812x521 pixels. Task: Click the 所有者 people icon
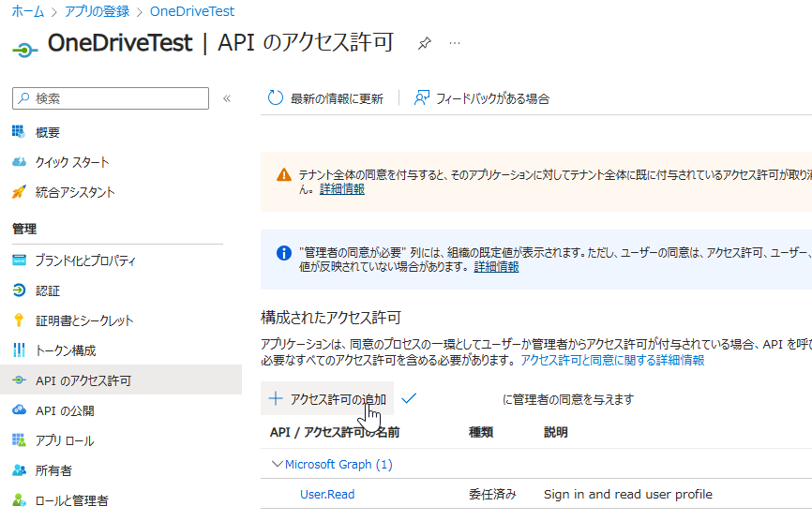tap(19, 470)
